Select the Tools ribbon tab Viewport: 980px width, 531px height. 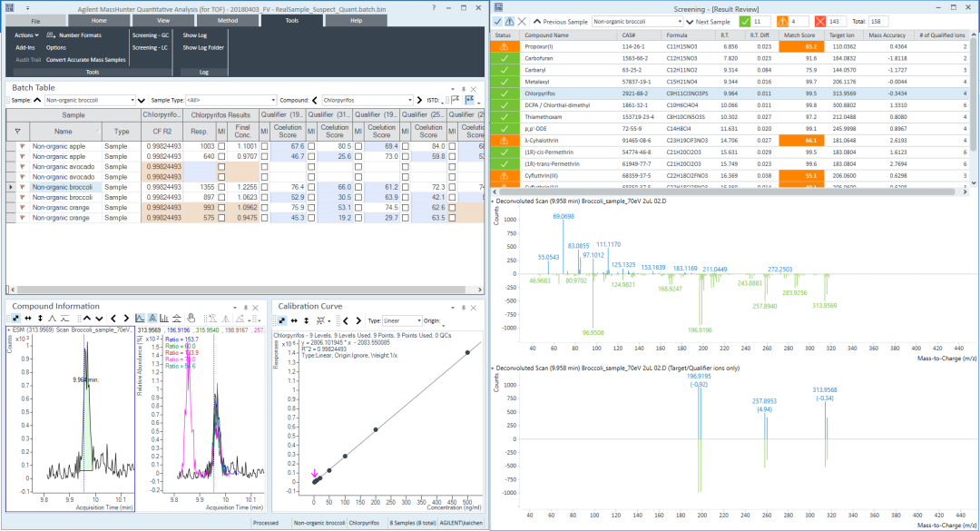pyautogui.click(x=292, y=20)
